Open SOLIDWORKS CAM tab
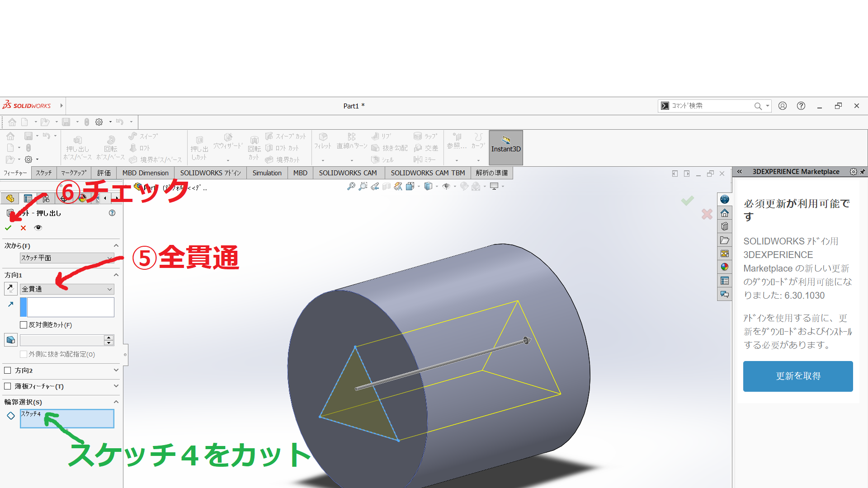The height and width of the screenshot is (488, 868). pyautogui.click(x=348, y=173)
